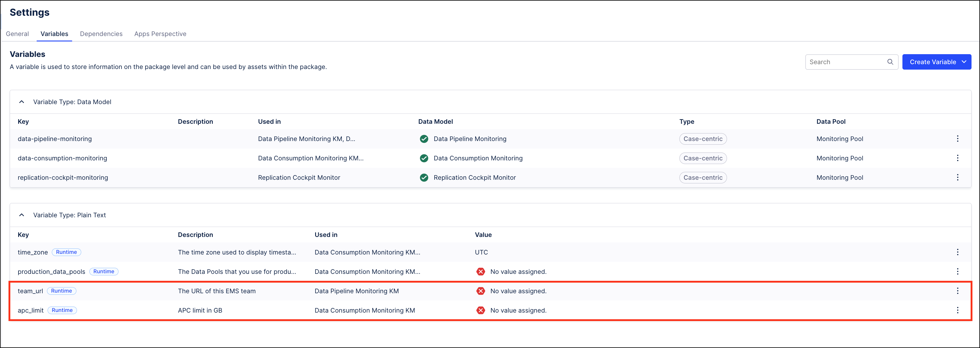
Task: Open the Create Variable dropdown
Action: click(937, 62)
